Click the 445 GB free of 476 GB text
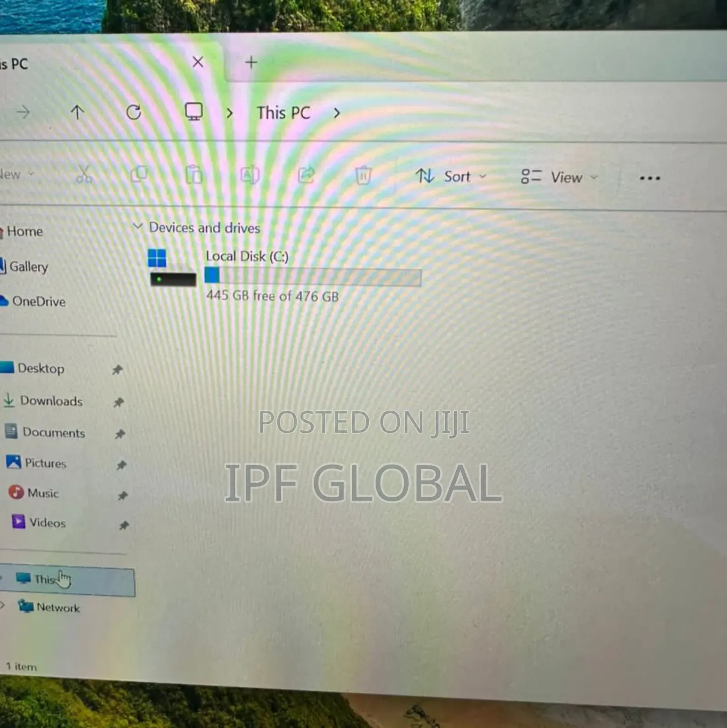 point(273,296)
